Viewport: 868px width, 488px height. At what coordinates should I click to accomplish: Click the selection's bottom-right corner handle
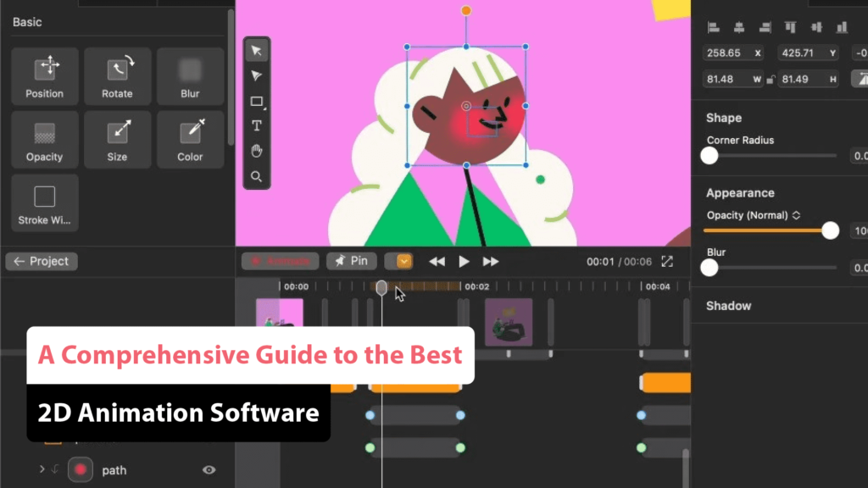(526, 165)
